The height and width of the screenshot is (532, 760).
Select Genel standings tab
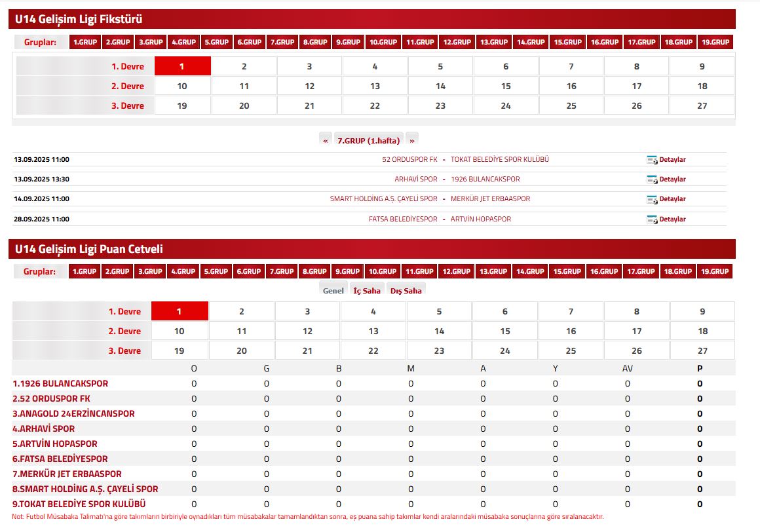pos(333,291)
